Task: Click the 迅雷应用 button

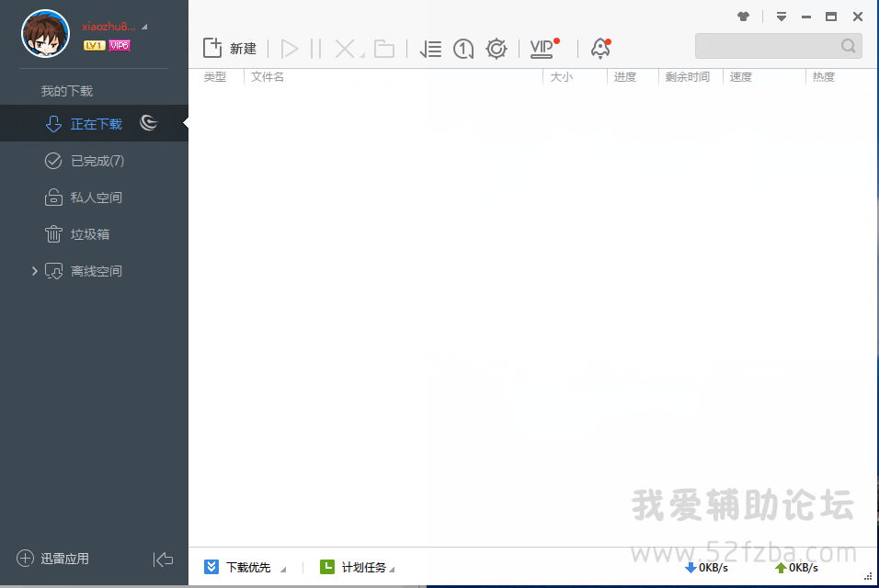Action: click(x=53, y=559)
